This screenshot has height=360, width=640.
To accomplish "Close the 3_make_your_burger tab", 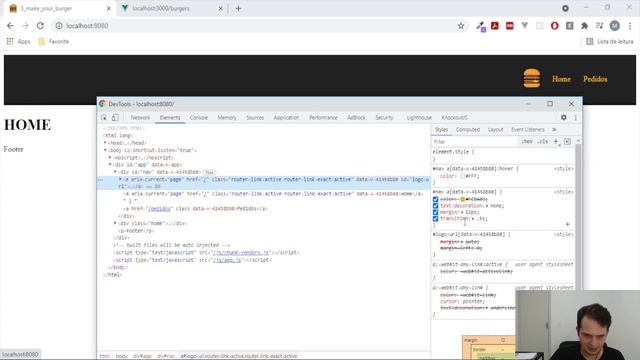I will click(109, 8).
